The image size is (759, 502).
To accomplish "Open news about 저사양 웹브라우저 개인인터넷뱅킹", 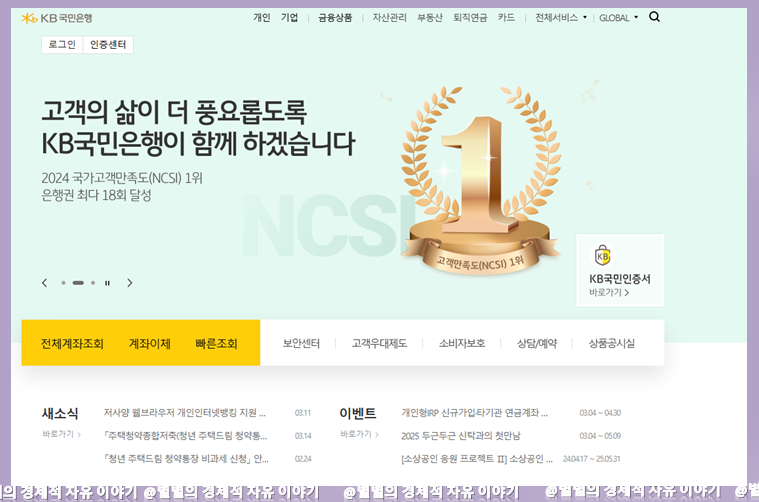I will pyautogui.click(x=185, y=412).
